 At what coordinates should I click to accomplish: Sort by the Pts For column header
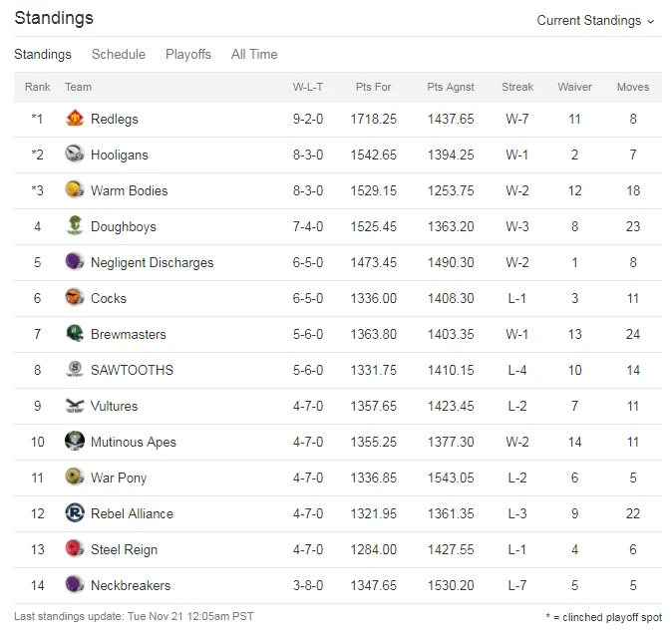pos(373,87)
